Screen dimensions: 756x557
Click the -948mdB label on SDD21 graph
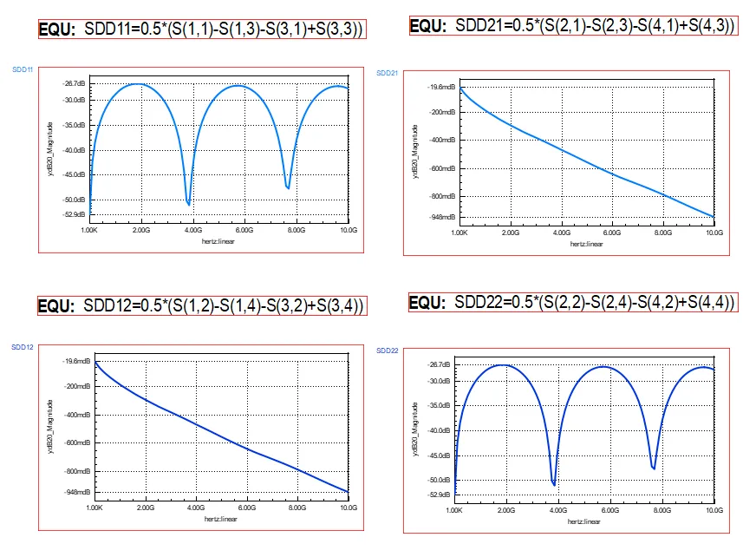coord(442,217)
